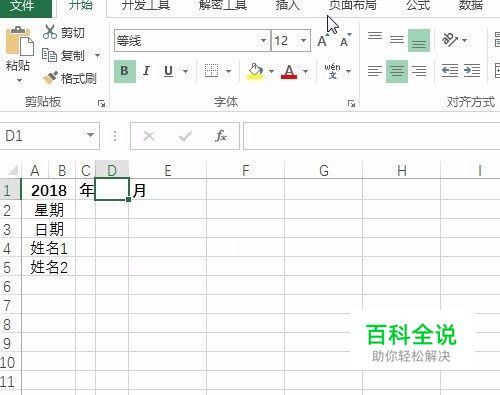Open the font group dialog launcher
Screen dimensions: 500x395
(351, 104)
